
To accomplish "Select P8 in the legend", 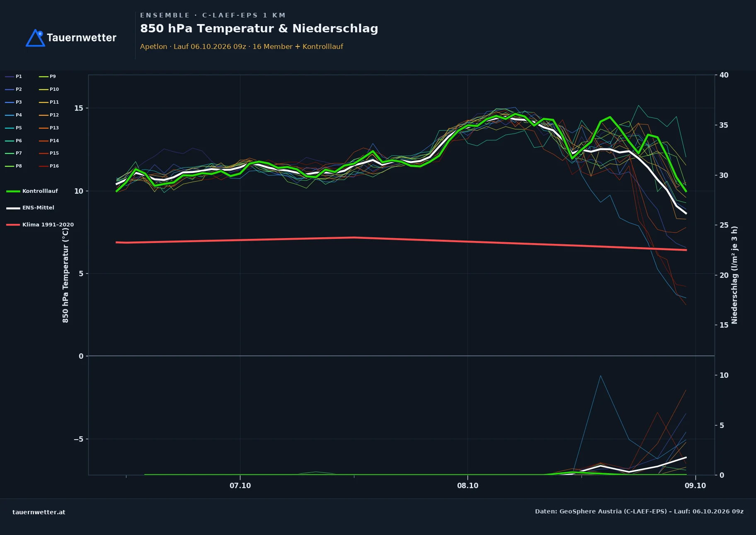I will point(14,166).
